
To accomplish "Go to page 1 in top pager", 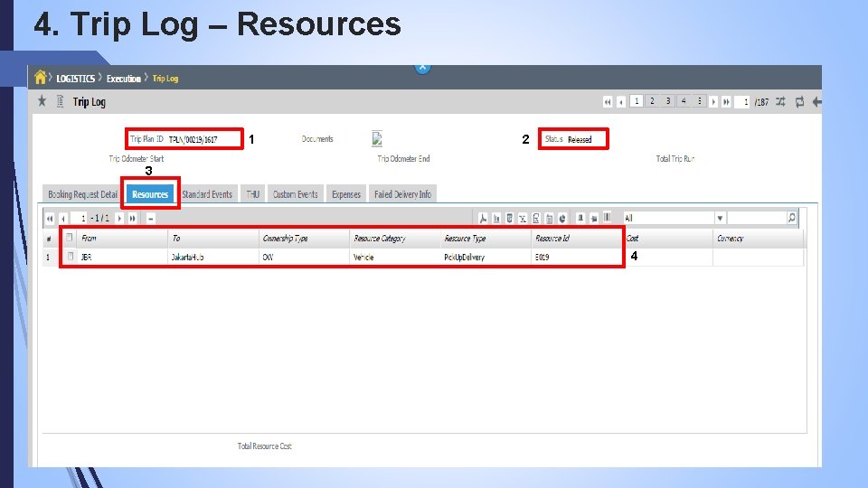I will 637,101.
